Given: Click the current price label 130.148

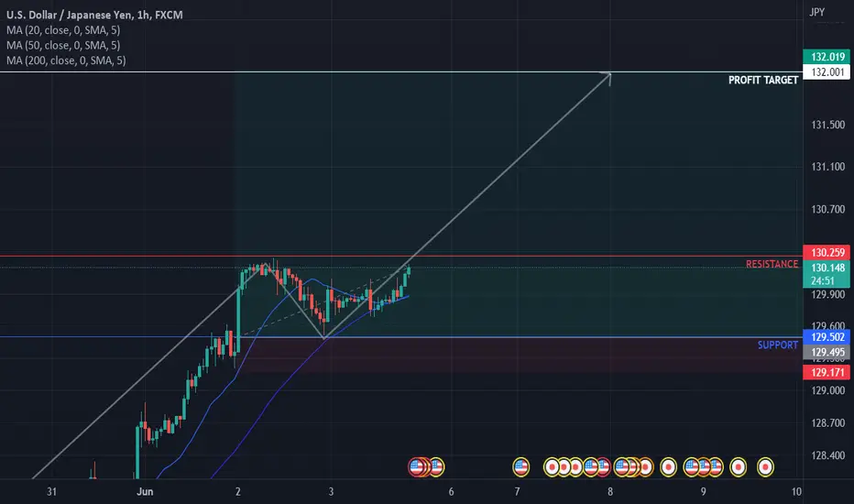Looking at the screenshot, I should click(827, 268).
